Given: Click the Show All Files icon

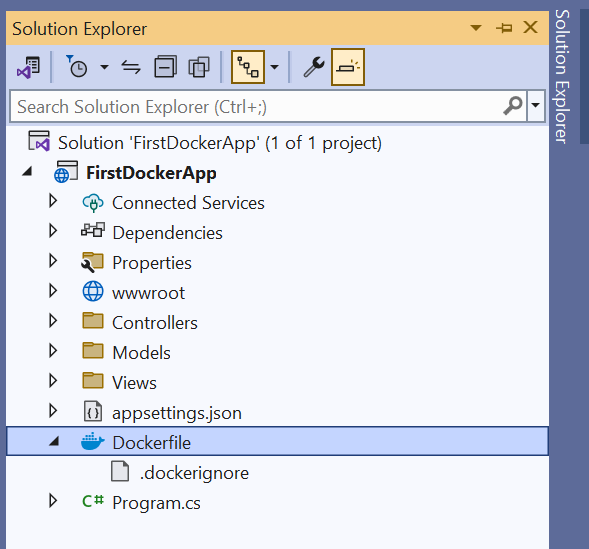Looking at the screenshot, I should [x=199, y=67].
